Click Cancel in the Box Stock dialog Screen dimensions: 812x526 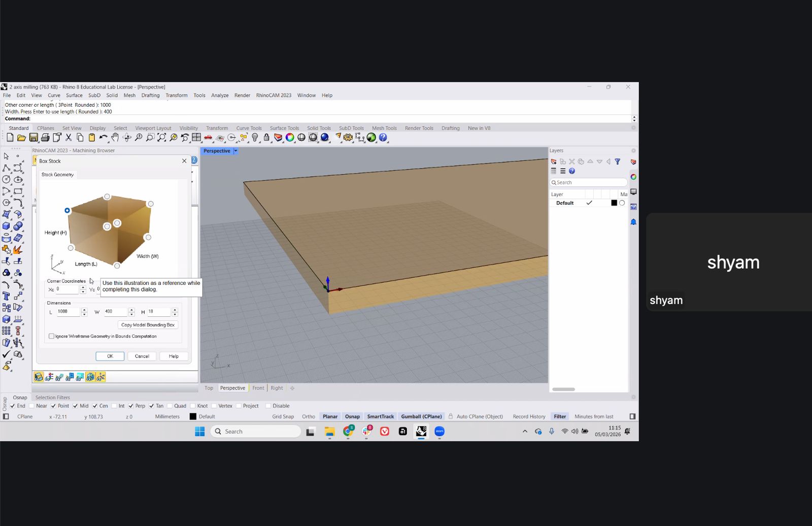pyautogui.click(x=142, y=356)
